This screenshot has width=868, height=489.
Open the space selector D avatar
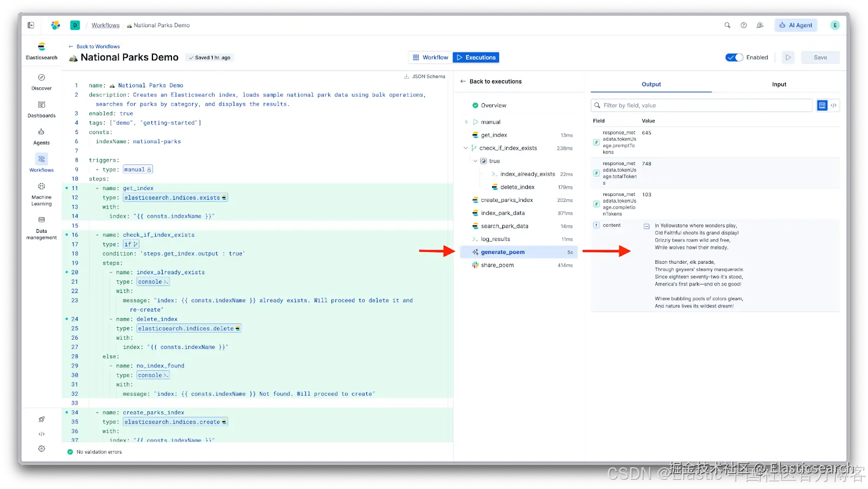[x=75, y=25]
